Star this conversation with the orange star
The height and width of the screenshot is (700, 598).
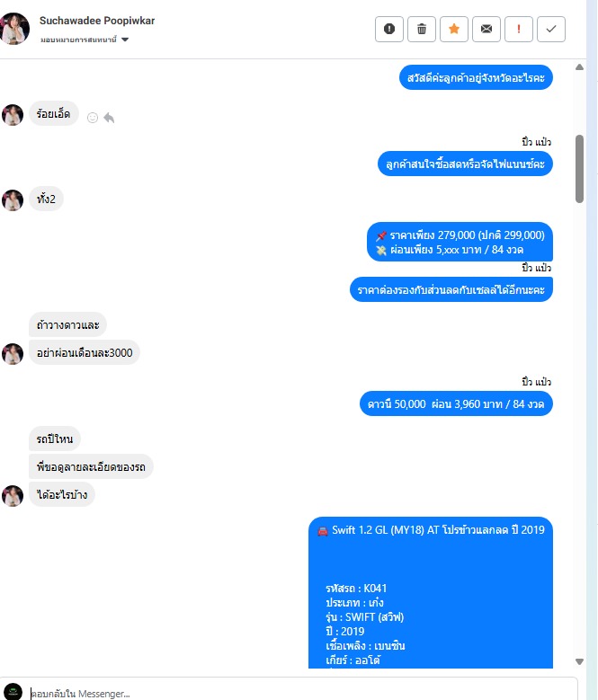tap(454, 29)
